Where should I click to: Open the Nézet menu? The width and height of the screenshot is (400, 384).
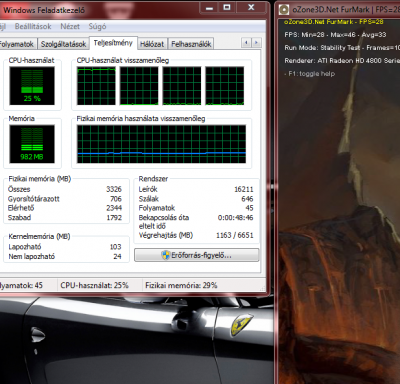[x=70, y=26]
